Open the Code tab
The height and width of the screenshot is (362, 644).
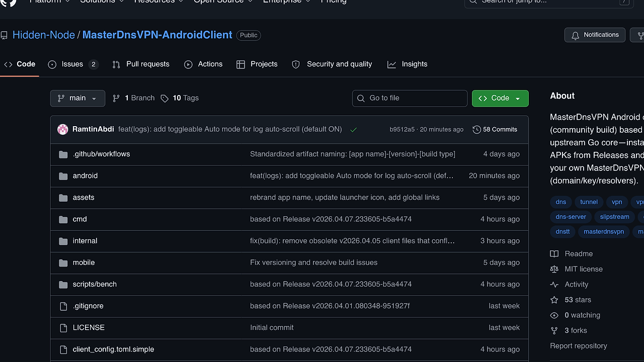(x=20, y=64)
